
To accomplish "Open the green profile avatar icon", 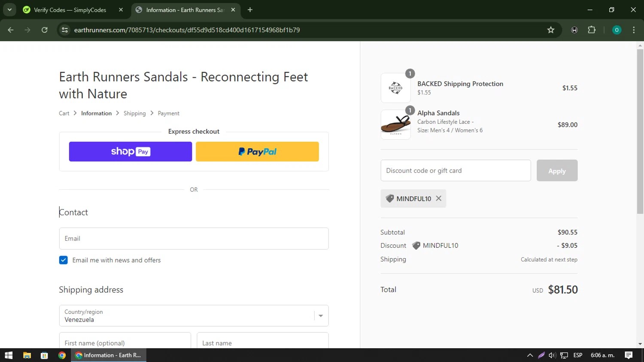I will [x=617, y=30].
